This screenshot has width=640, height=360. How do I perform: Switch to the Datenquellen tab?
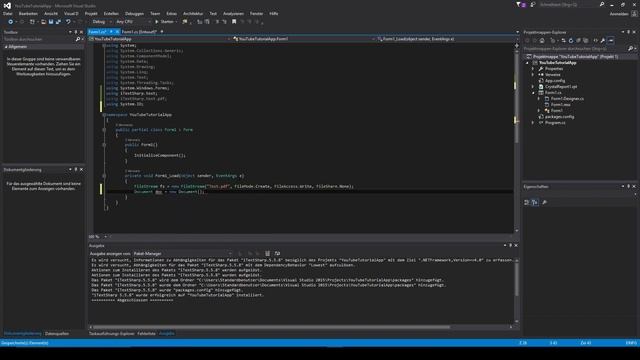click(57, 333)
